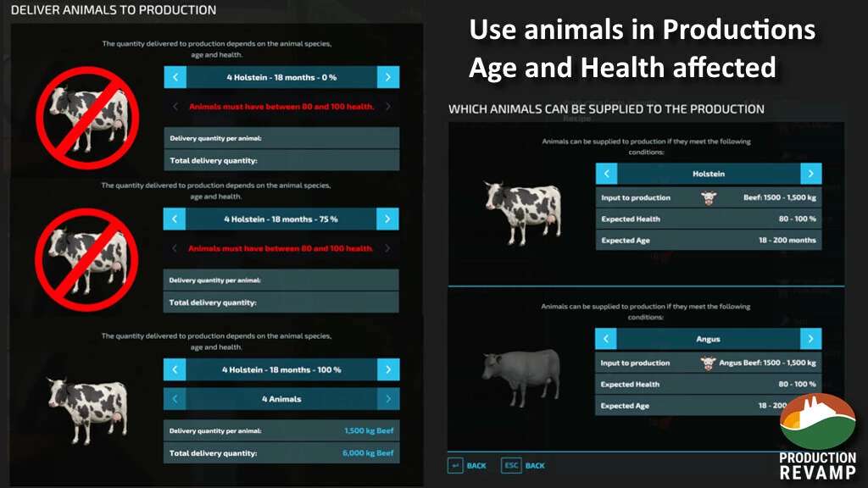Click the Angus Beef icon in input row
Viewport: 868px width, 488px height.
coord(708,363)
